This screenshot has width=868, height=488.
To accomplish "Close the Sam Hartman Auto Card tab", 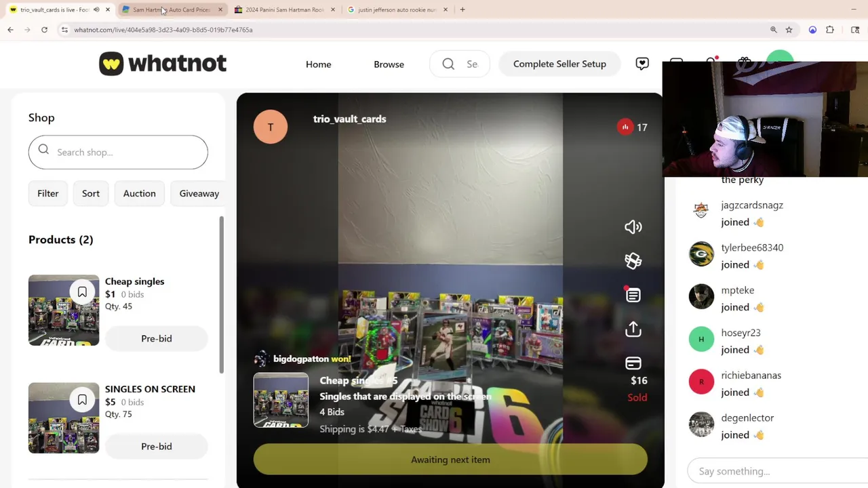I will click(x=220, y=9).
